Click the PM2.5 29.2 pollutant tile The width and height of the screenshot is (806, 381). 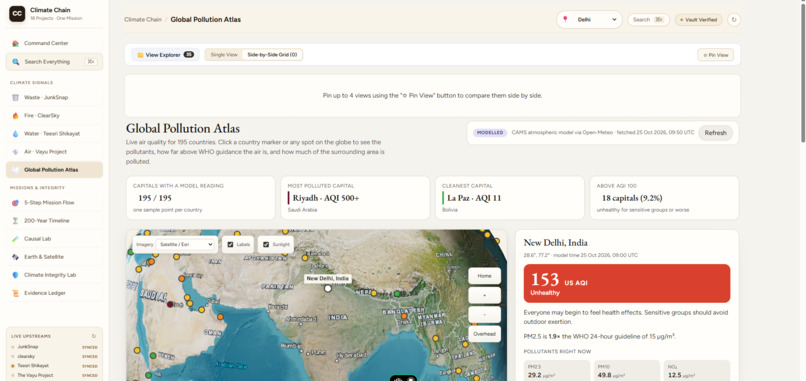coord(557,371)
